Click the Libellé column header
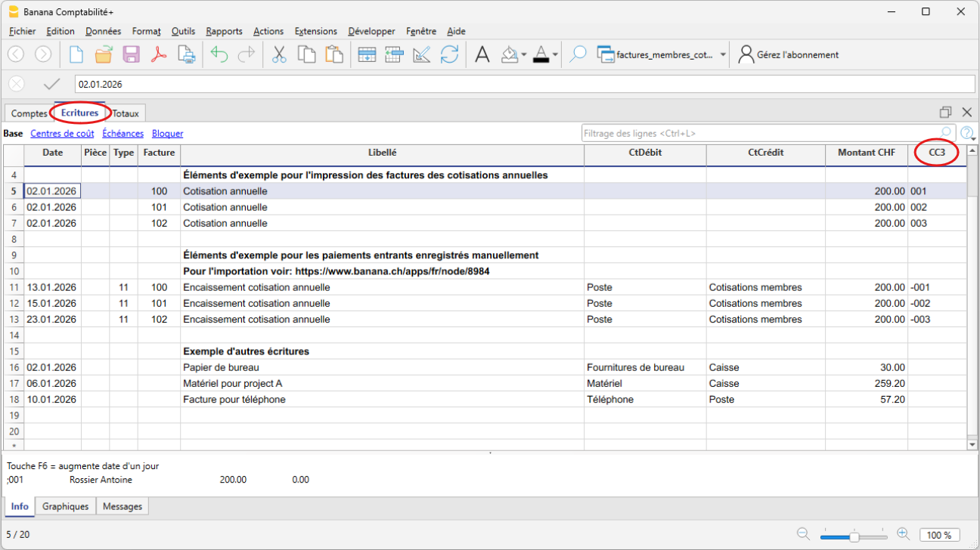Viewport: 980px width, 550px height. (x=382, y=153)
